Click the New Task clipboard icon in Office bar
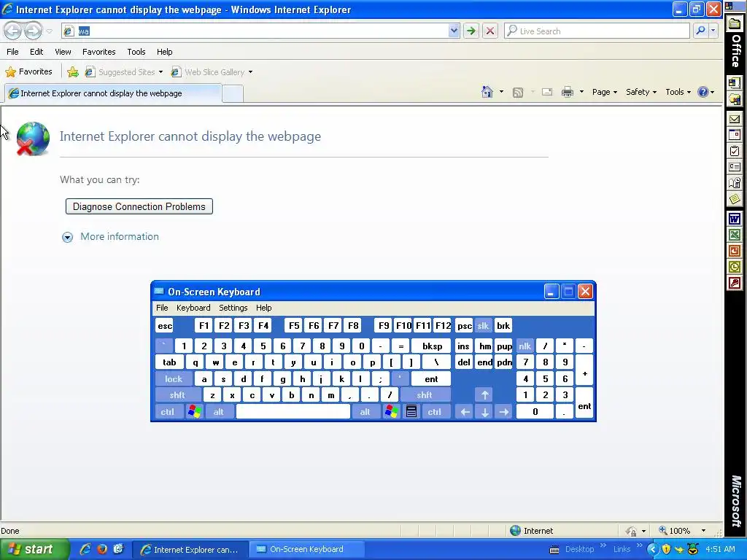747x560 pixels. click(x=735, y=151)
